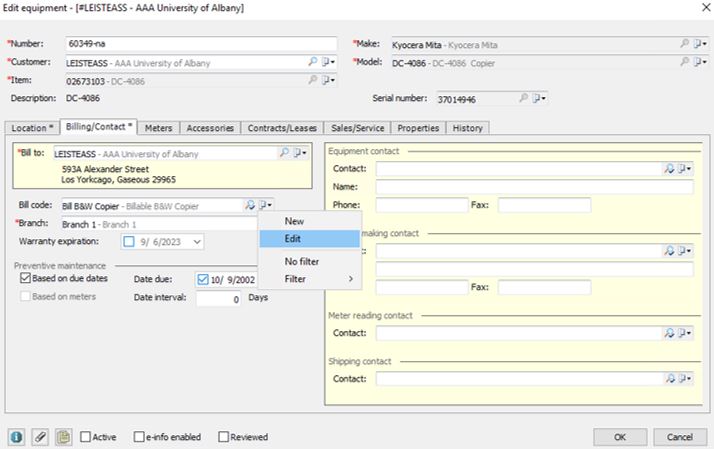Click the Equipment contact Phone field
Viewport: 714px width, 449px height.
coord(422,205)
